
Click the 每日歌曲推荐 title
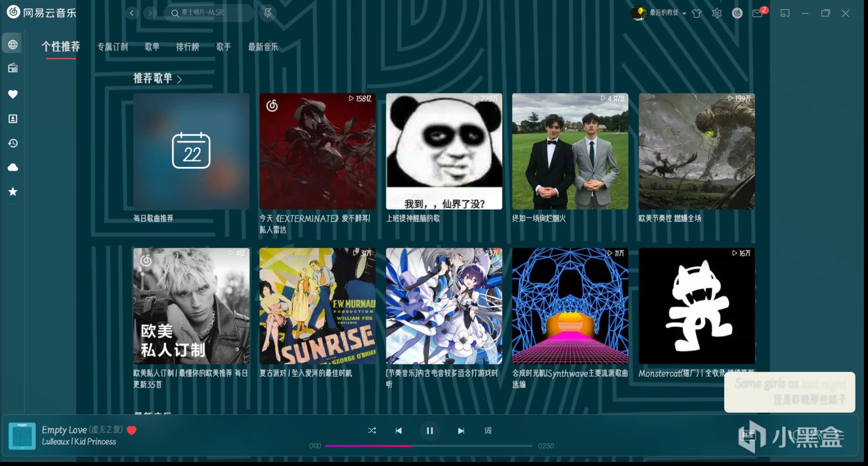pyautogui.click(x=153, y=218)
